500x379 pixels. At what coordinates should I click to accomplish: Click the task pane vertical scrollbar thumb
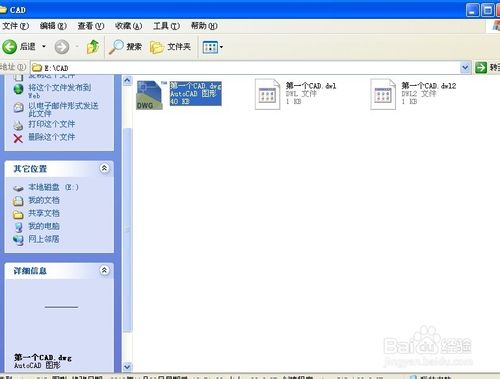pyautogui.click(x=127, y=230)
